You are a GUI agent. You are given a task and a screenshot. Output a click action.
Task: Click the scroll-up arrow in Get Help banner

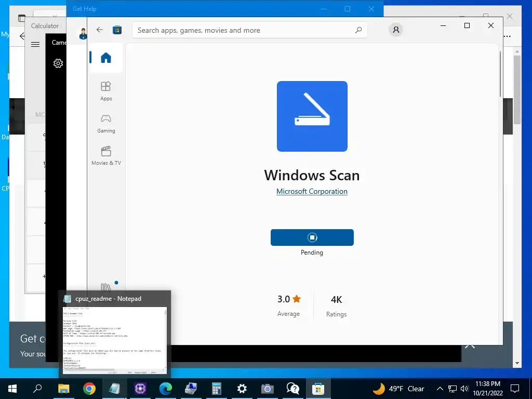pyautogui.click(x=470, y=345)
